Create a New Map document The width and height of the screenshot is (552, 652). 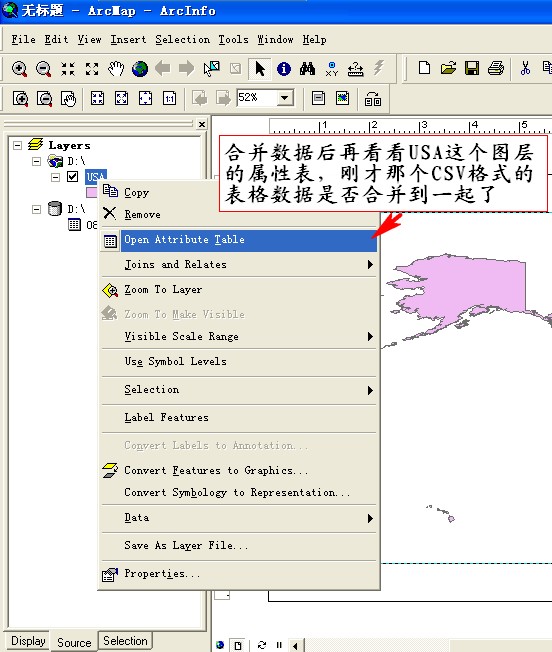coord(424,68)
